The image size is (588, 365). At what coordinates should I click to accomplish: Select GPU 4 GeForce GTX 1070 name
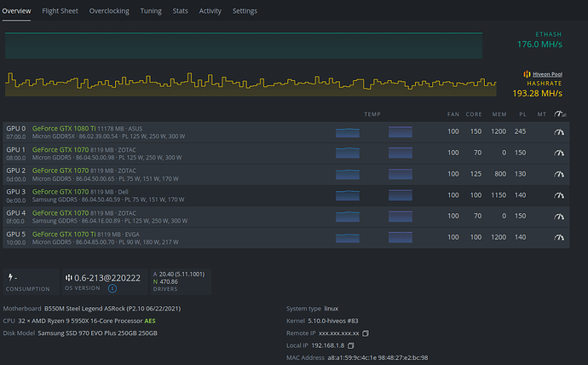[x=61, y=212]
